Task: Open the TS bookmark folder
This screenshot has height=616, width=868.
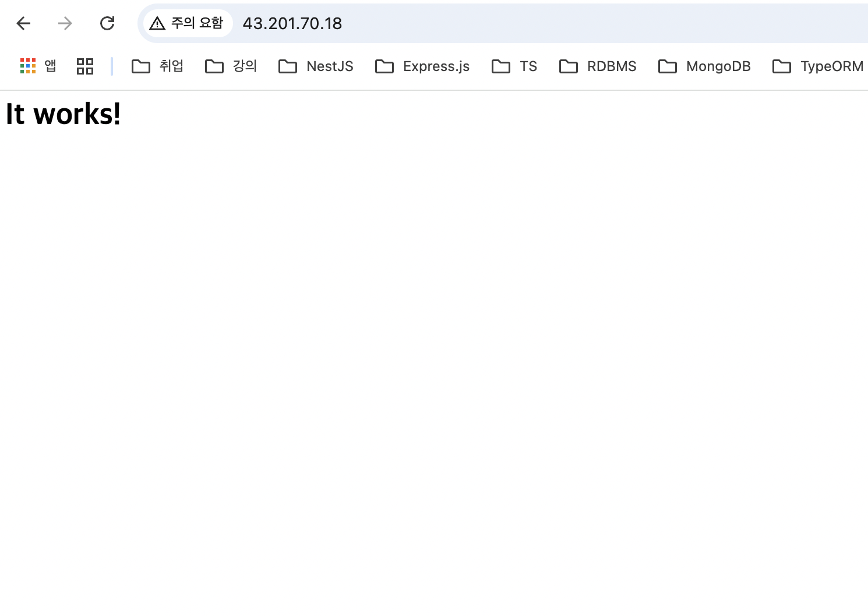Action: click(x=515, y=66)
